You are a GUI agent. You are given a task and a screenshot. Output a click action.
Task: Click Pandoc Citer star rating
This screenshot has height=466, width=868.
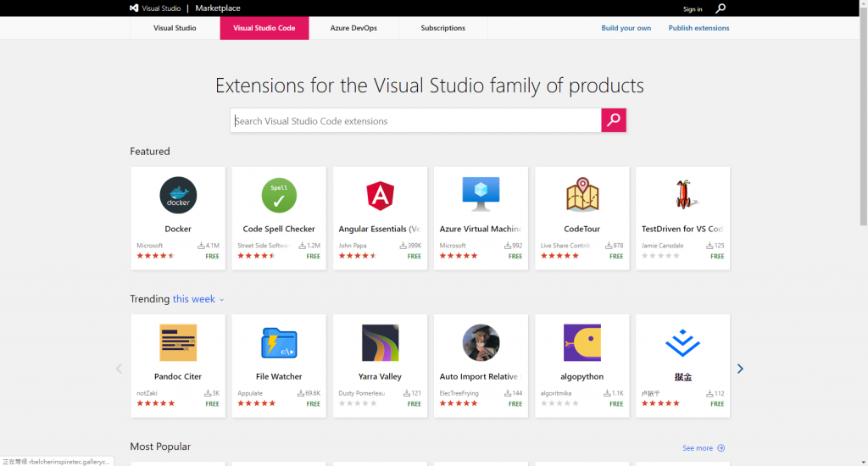pyautogui.click(x=156, y=403)
